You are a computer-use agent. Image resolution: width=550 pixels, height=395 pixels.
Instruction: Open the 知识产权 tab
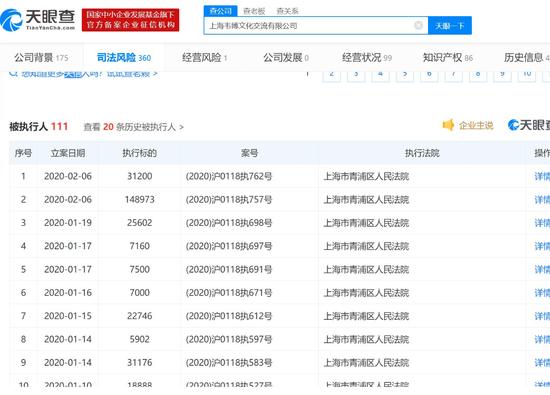[x=448, y=58]
